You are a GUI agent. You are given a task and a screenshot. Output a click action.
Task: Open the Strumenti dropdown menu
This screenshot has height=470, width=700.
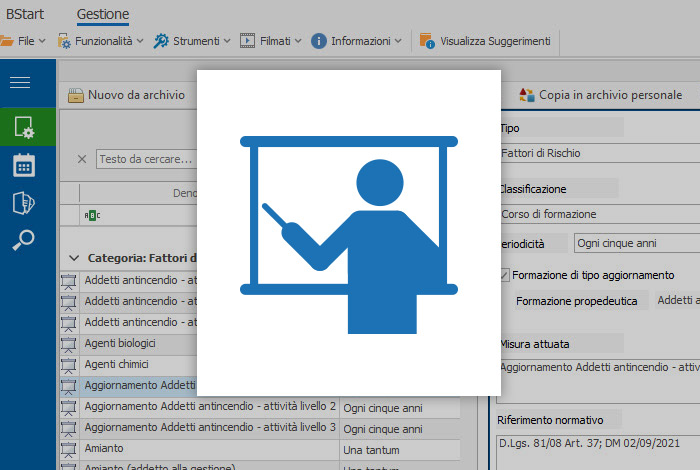pos(192,41)
